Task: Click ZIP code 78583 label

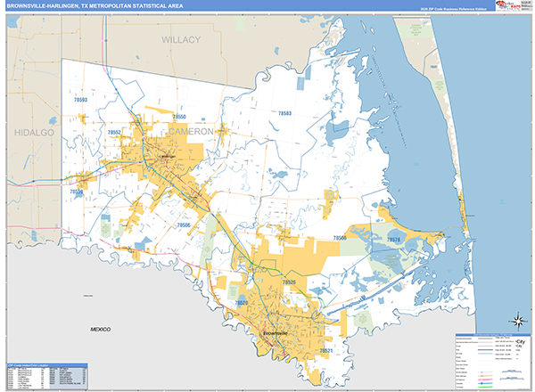Action: [284, 113]
